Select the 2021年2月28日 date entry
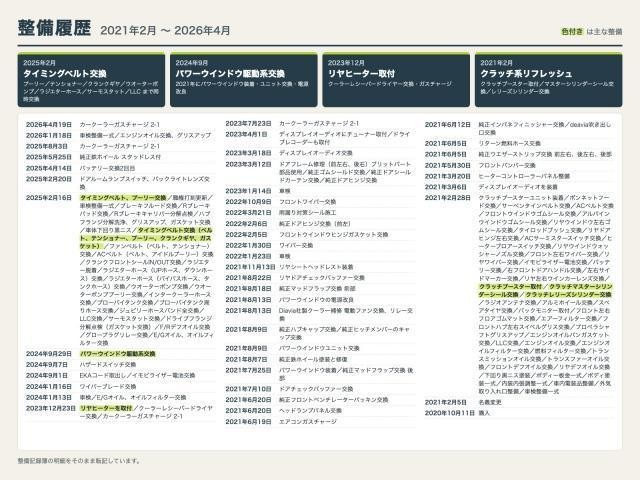Viewport: 640px width, 480px height. coord(448,198)
